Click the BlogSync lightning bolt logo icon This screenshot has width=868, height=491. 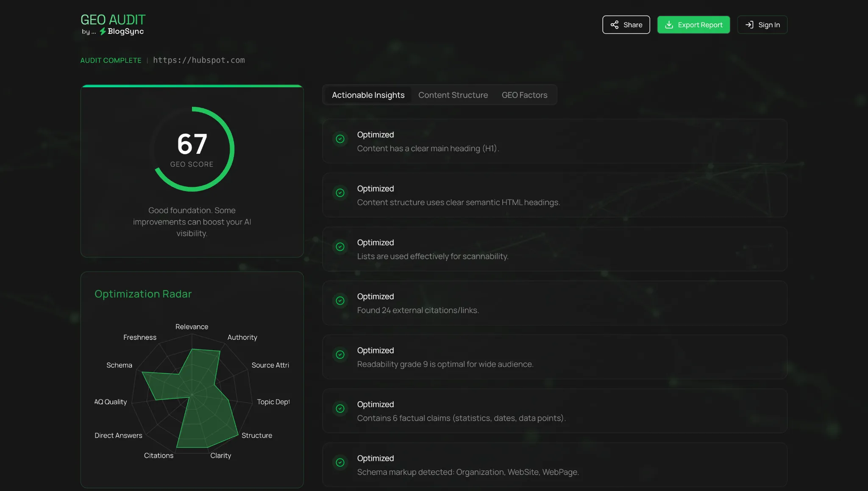click(102, 31)
